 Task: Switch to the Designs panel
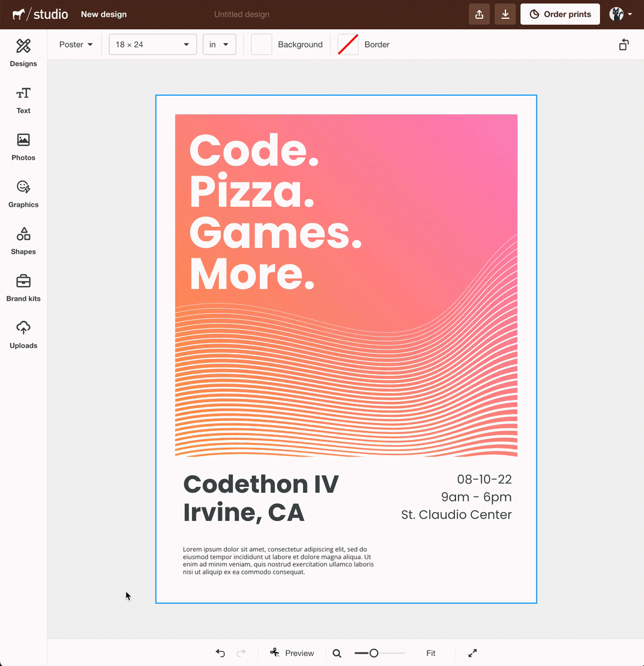[23, 53]
